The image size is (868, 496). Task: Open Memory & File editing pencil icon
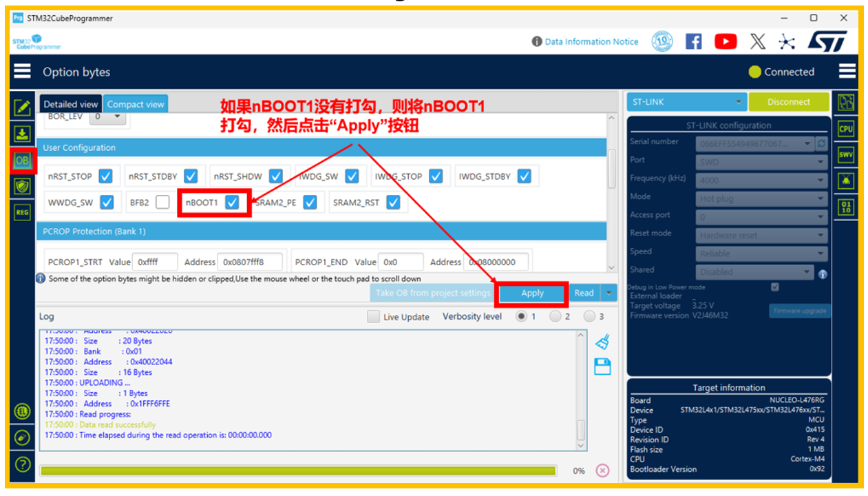coord(22,107)
